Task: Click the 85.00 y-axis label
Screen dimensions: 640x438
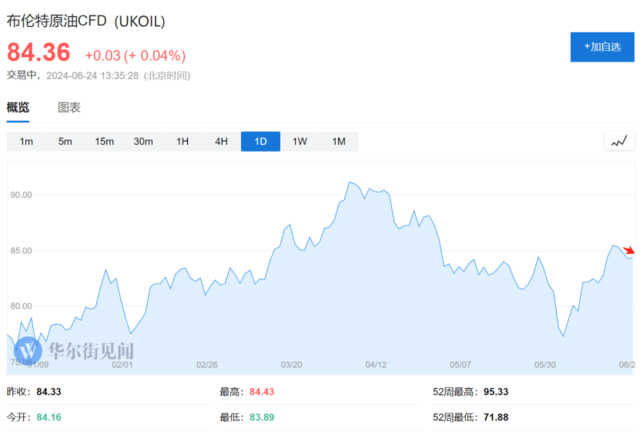Action: click(21, 251)
